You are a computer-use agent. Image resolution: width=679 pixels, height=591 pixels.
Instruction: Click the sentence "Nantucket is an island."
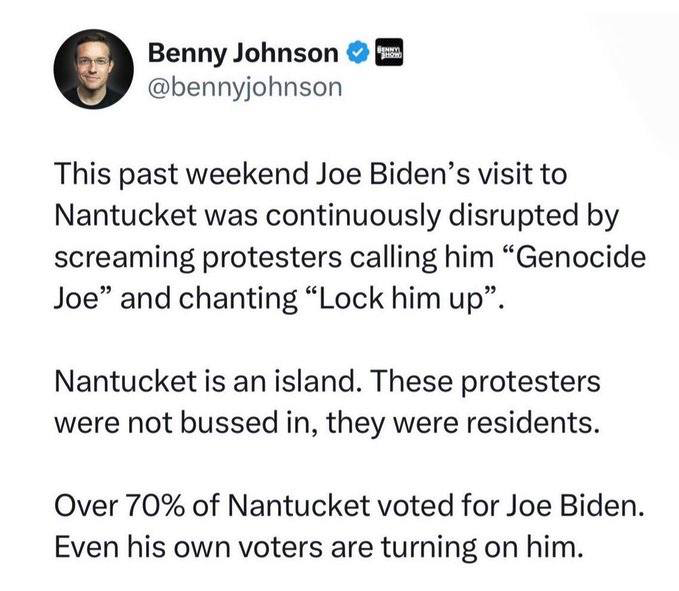(208, 381)
